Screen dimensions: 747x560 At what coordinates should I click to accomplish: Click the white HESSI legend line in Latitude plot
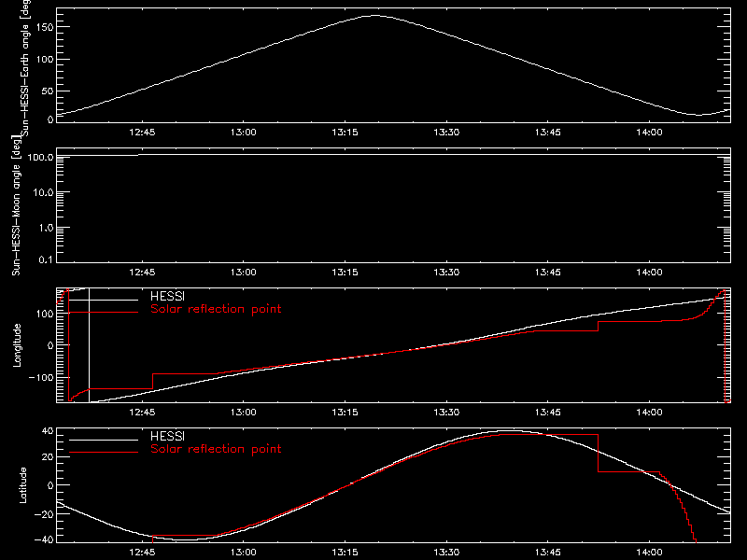tap(104, 440)
